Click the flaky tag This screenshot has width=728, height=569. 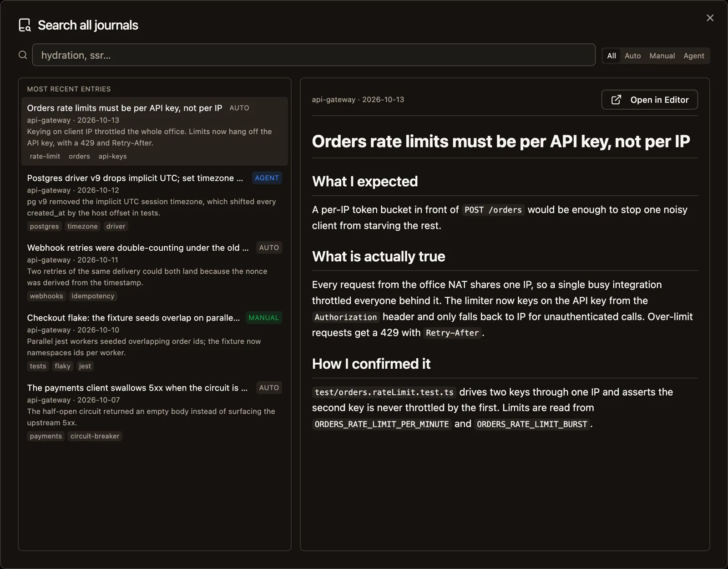[x=62, y=366]
